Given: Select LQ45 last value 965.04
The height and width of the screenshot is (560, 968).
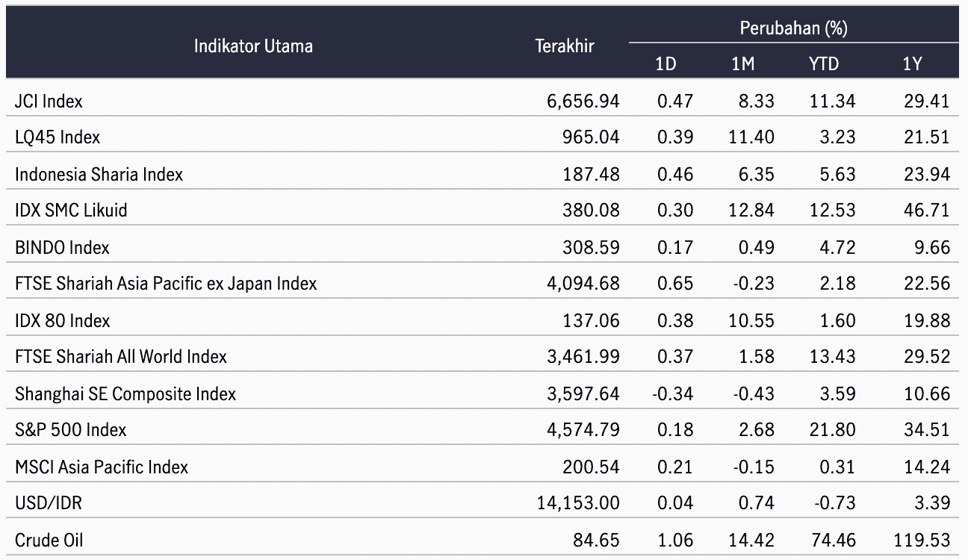Looking at the screenshot, I should coord(591,137).
